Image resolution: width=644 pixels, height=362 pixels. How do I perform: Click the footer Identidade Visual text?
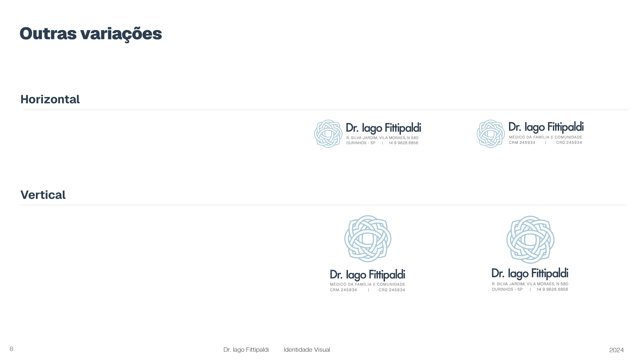307,350
